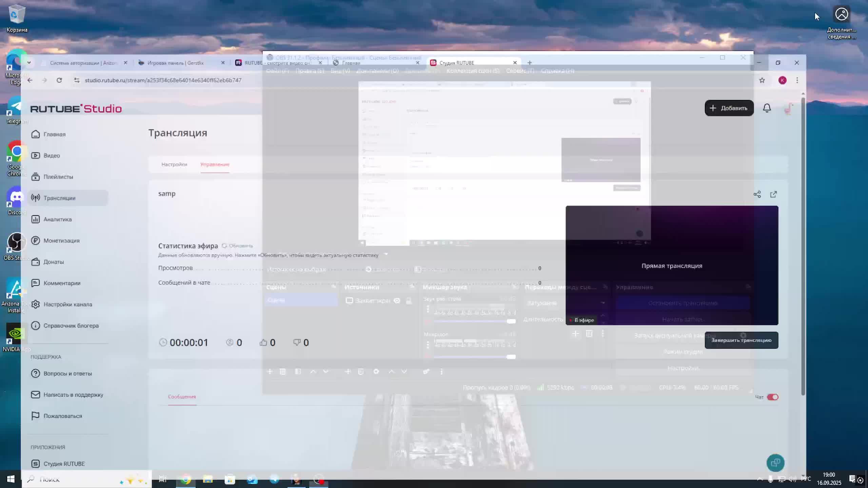This screenshot has width=868, height=488.
Task: Open the Аналитика sidebar section
Action: coord(57,219)
